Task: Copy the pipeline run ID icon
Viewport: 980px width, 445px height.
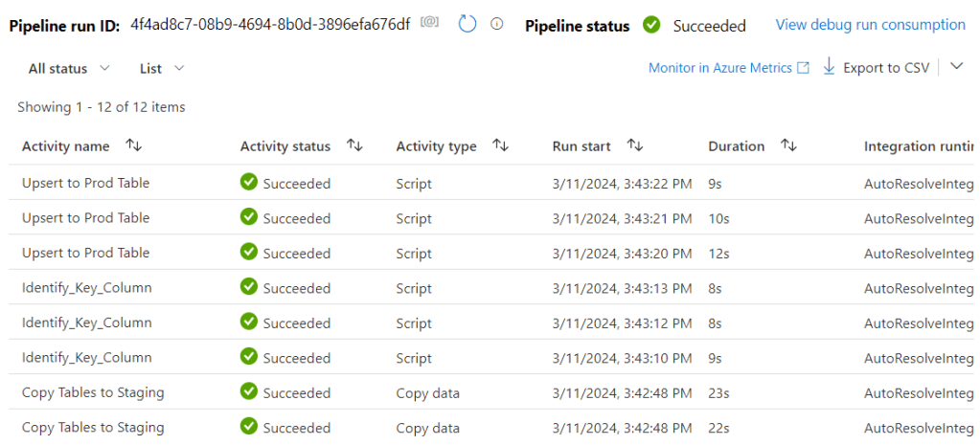Action: (430, 24)
